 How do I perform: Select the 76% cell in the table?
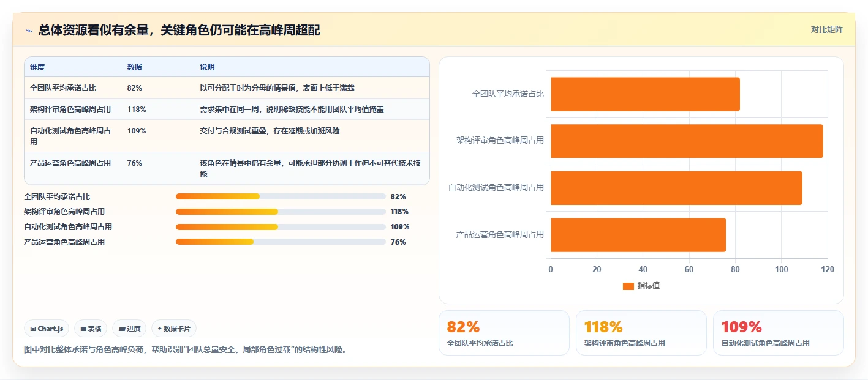coord(134,163)
